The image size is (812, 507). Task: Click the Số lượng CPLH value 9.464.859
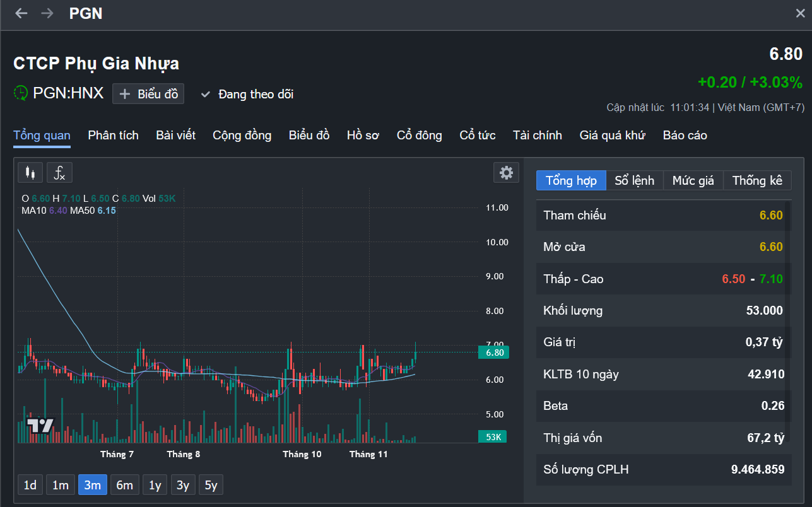pos(758,469)
